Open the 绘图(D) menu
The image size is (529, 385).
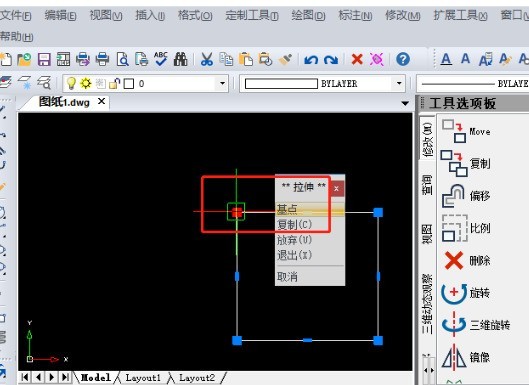tap(308, 16)
